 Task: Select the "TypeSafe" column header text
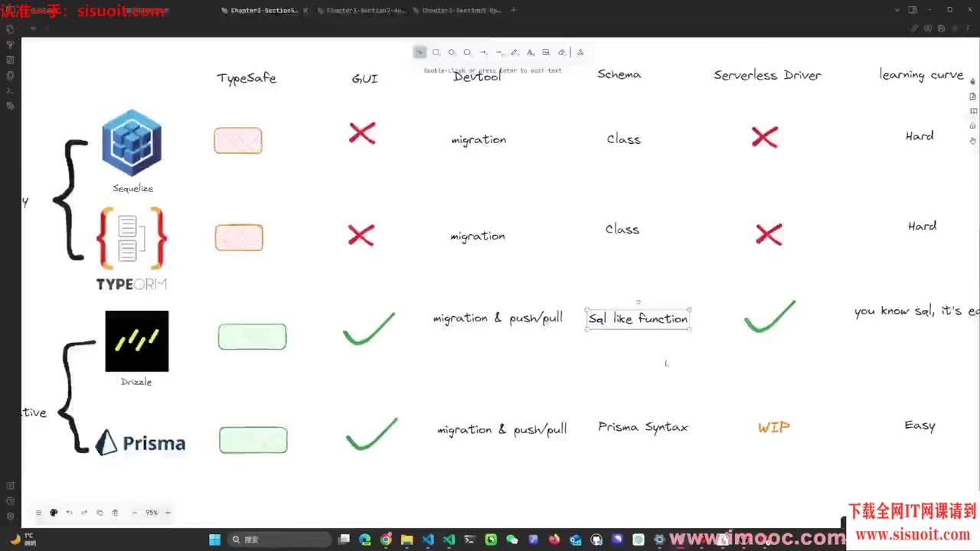click(247, 78)
